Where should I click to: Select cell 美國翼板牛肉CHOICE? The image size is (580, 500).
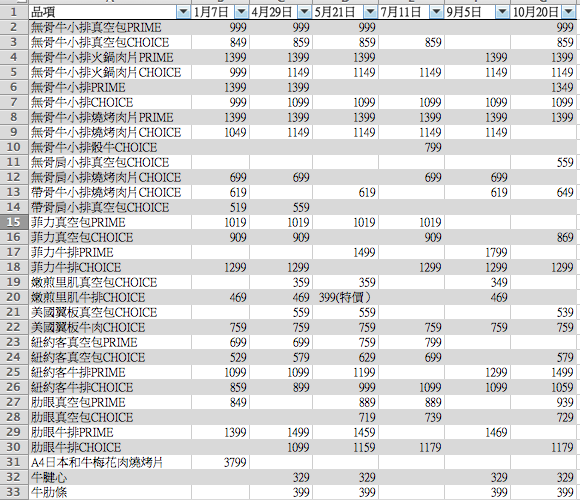tap(110, 327)
